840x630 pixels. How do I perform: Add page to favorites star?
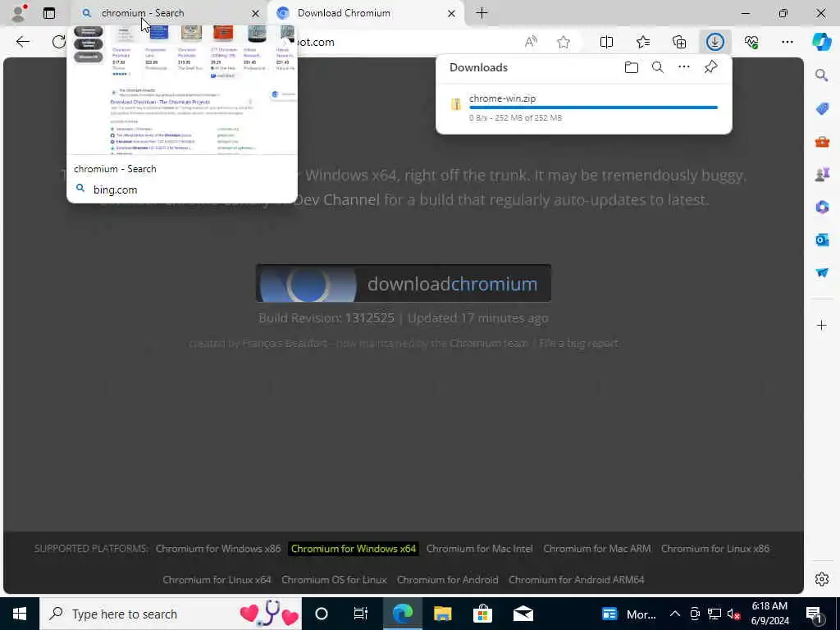click(563, 42)
